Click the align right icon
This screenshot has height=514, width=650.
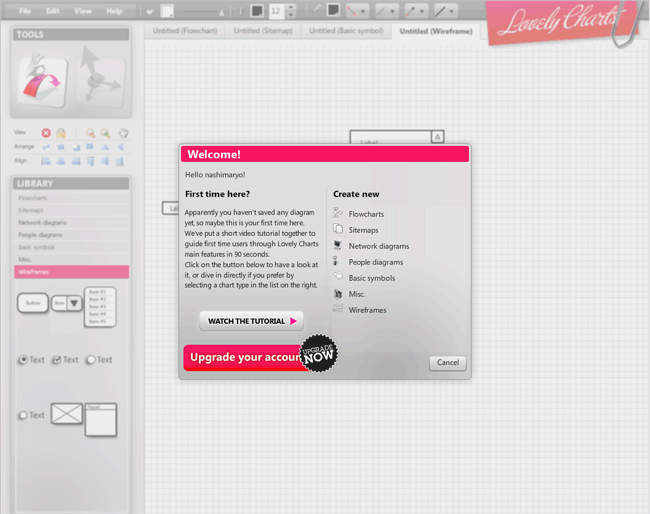pos(76,161)
